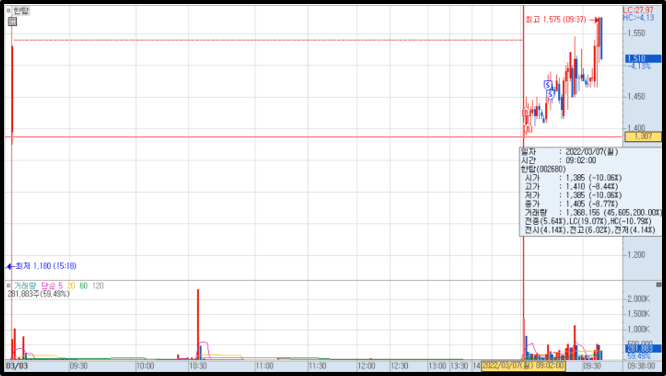Click the blue 281,883 volume tag
This screenshot has height=376, width=666.
pyautogui.click(x=643, y=349)
